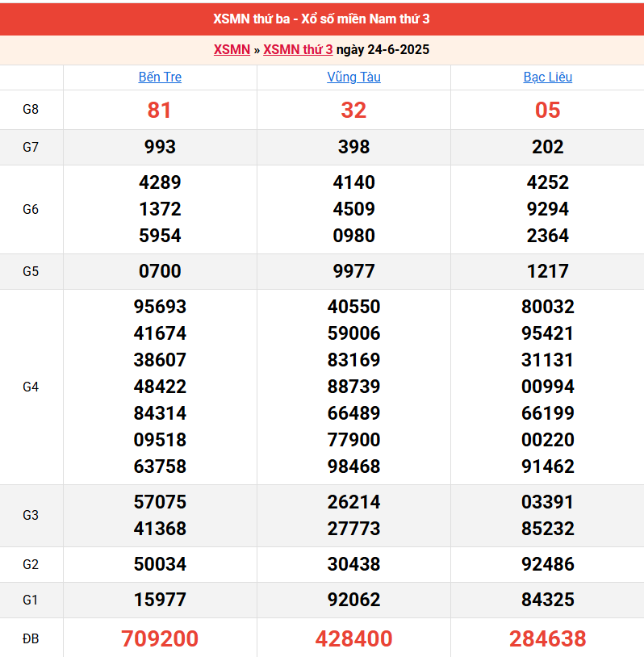Select the G6 row label

(31, 209)
